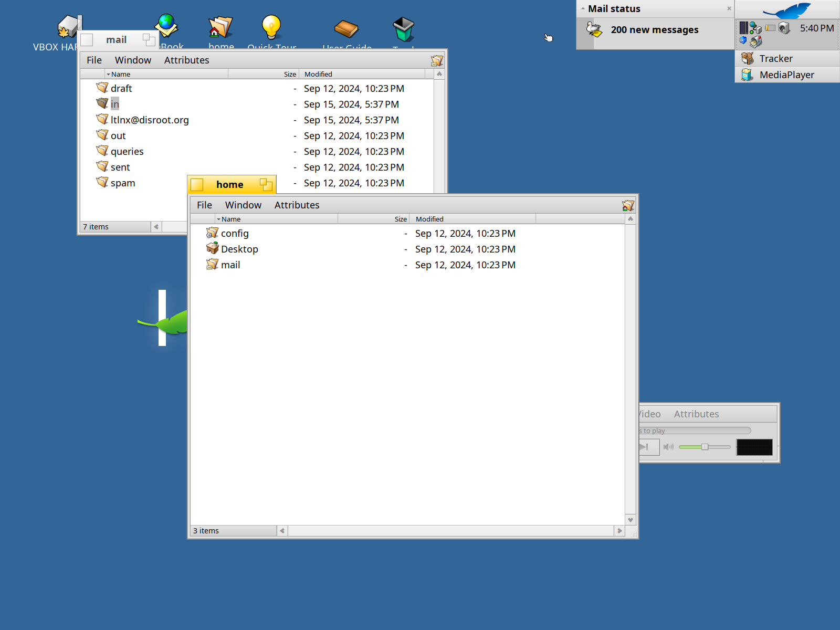This screenshot has height=630, width=840.
Task: Open the Attributes menu in the home window
Action: (297, 205)
